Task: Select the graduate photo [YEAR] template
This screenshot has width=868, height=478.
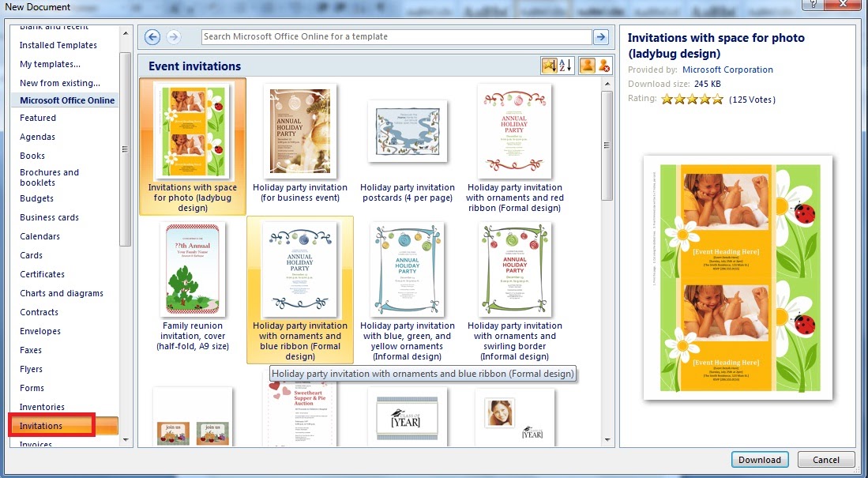Action: pos(515,416)
